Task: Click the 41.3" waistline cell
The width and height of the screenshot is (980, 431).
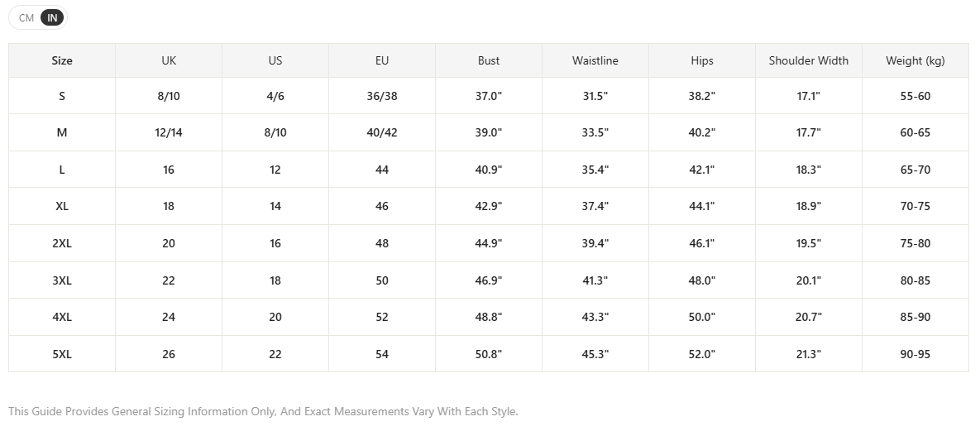Action: coord(595,280)
